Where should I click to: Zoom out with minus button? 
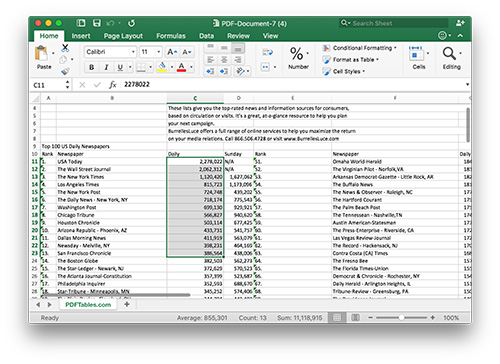click(370, 318)
